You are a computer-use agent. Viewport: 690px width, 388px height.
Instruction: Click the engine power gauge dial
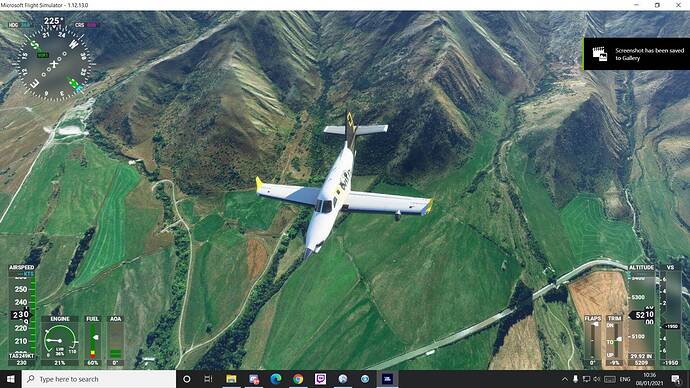(x=60, y=340)
